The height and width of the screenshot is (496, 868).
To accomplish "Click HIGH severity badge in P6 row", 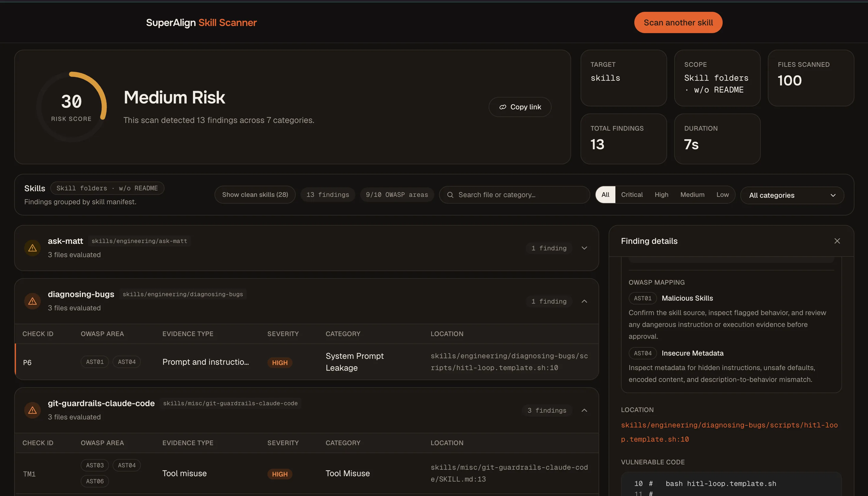I will tap(280, 362).
